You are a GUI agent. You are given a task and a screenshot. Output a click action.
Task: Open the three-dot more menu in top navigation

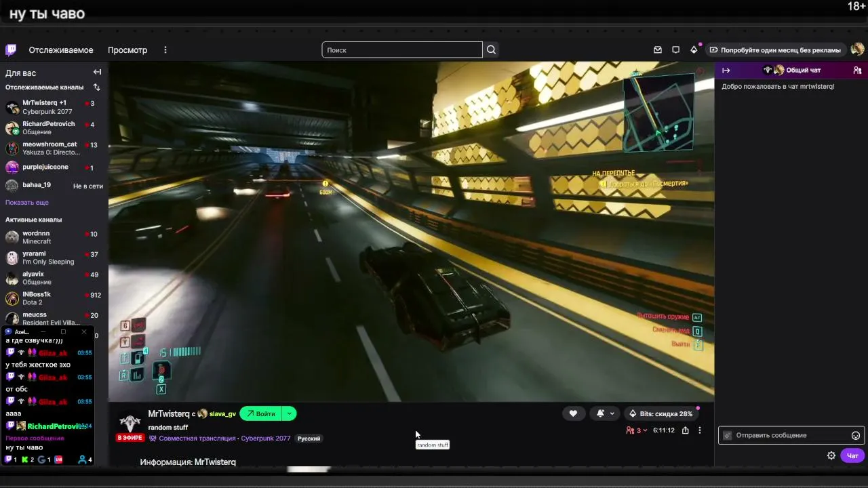(x=165, y=50)
